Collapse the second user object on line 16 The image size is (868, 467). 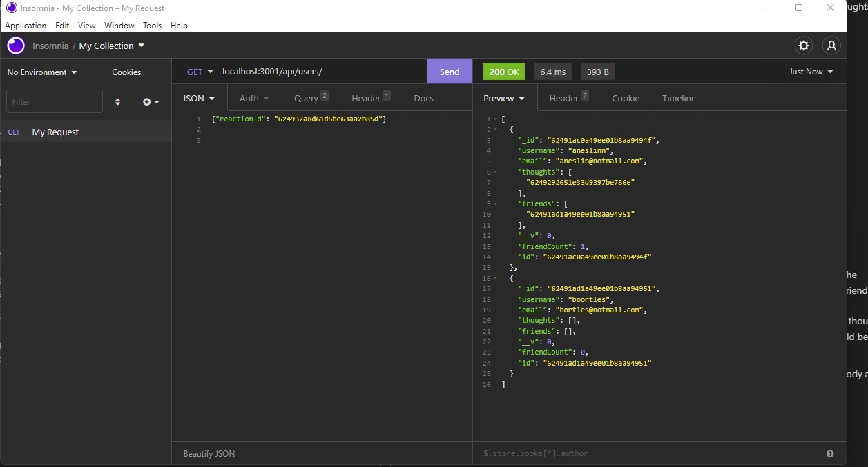[496, 278]
